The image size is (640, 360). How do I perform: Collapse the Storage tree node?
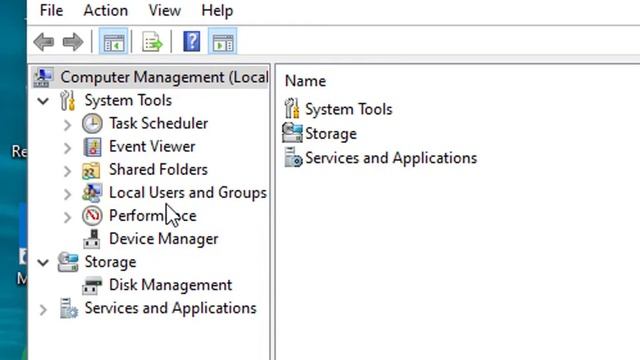[43, 262]
